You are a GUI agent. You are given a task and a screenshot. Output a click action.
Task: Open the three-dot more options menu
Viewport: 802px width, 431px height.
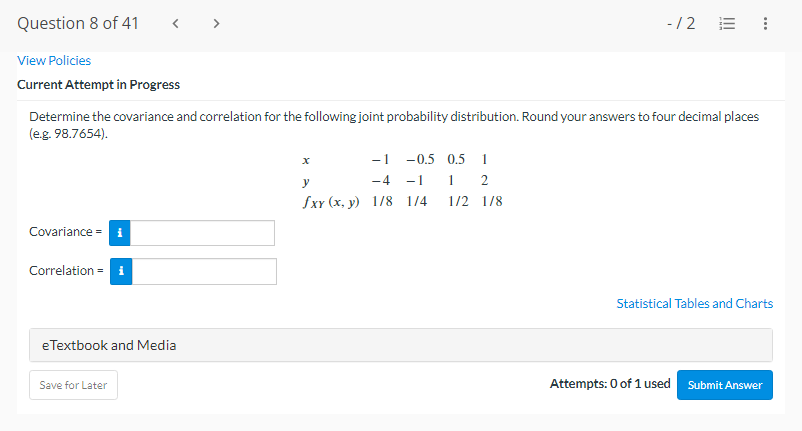(765, 24)
